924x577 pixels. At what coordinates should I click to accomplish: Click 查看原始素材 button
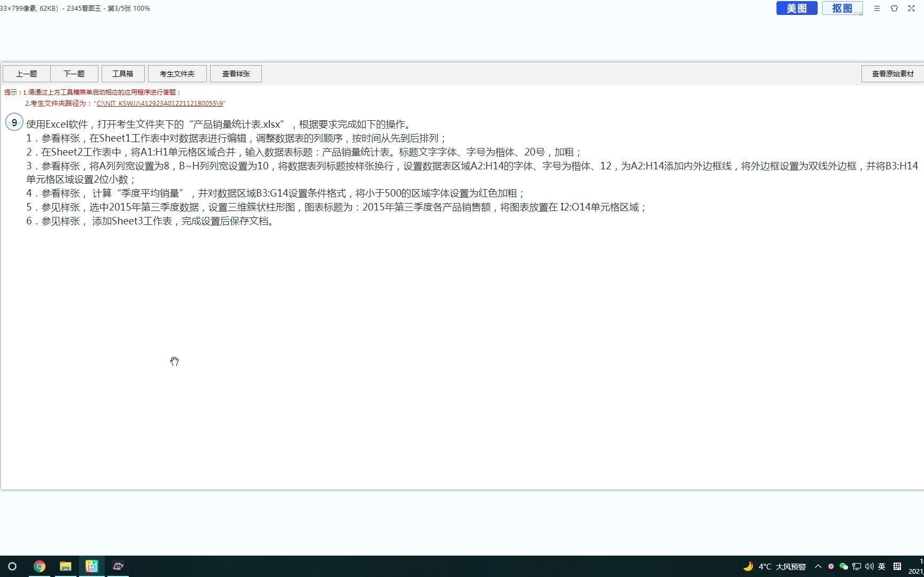[892, 74]
